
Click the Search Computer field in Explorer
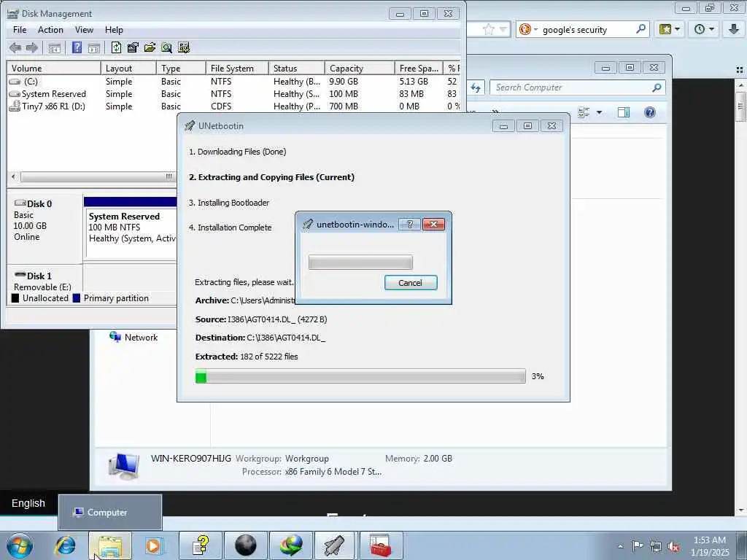coord(576,87)
